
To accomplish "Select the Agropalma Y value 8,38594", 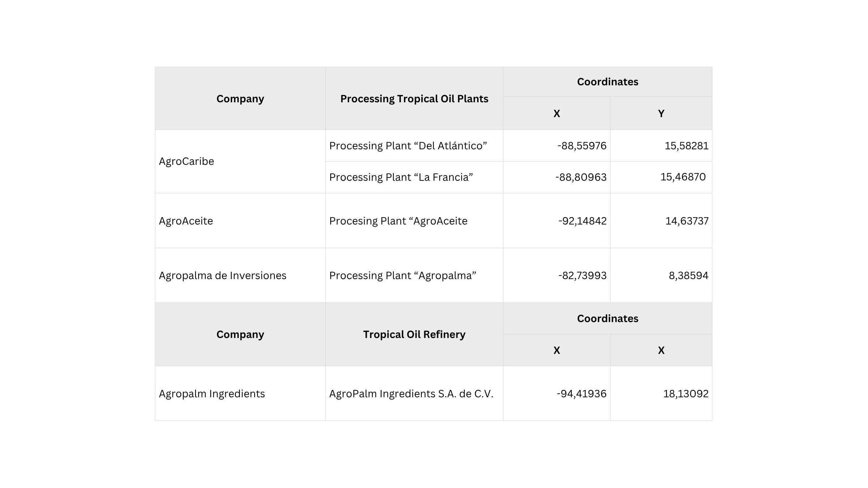I will pos(689,275).
